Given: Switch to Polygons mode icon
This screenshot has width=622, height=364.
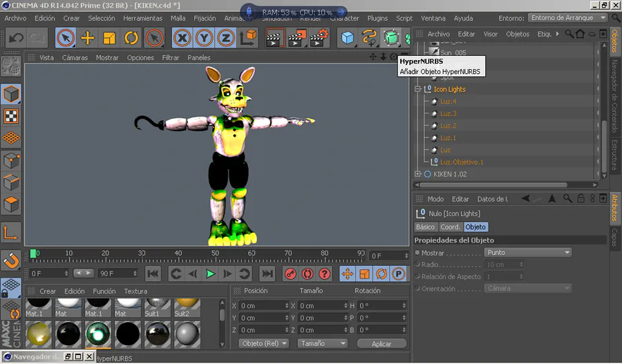Looking at the screenshot, I should pyautogui.click(x=11, y=204).
